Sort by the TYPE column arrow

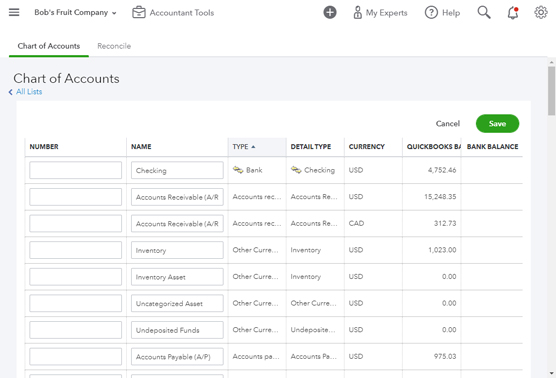[x=253, y=147]
